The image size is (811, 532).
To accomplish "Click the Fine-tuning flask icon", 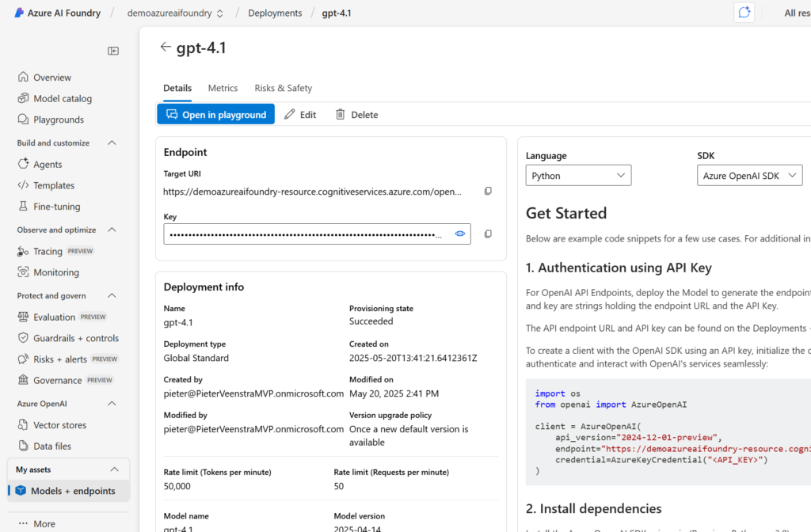I will tap(23, 207).
